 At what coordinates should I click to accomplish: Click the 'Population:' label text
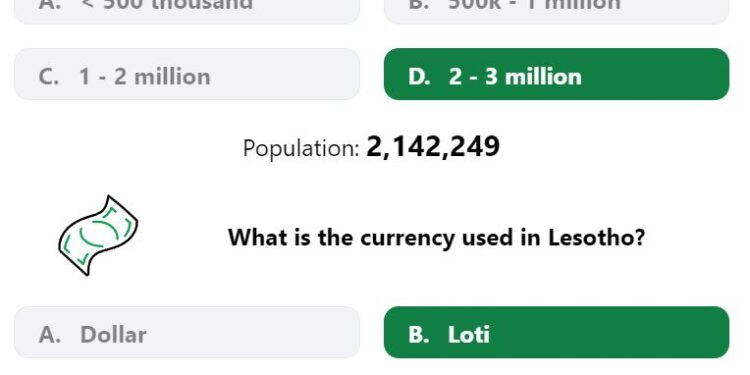tap(301, 148)
